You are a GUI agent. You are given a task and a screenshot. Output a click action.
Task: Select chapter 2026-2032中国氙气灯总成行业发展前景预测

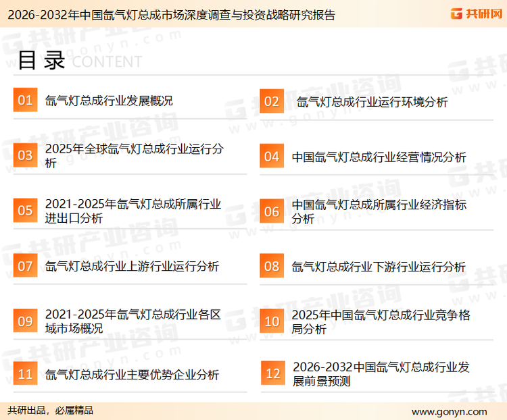pyautogui.click(x=381, y=374)
